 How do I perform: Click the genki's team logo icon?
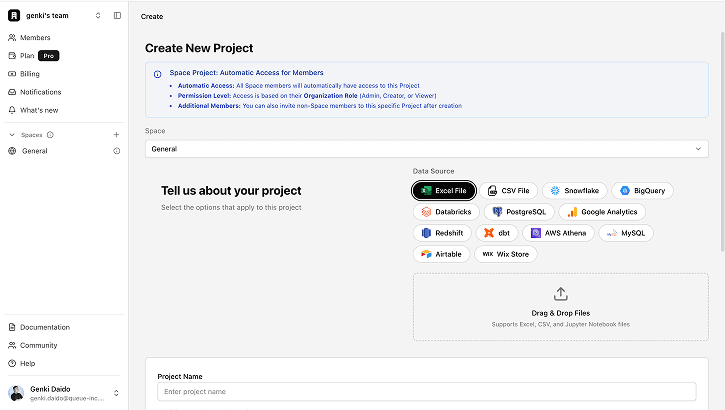click(x=13, y=16)
